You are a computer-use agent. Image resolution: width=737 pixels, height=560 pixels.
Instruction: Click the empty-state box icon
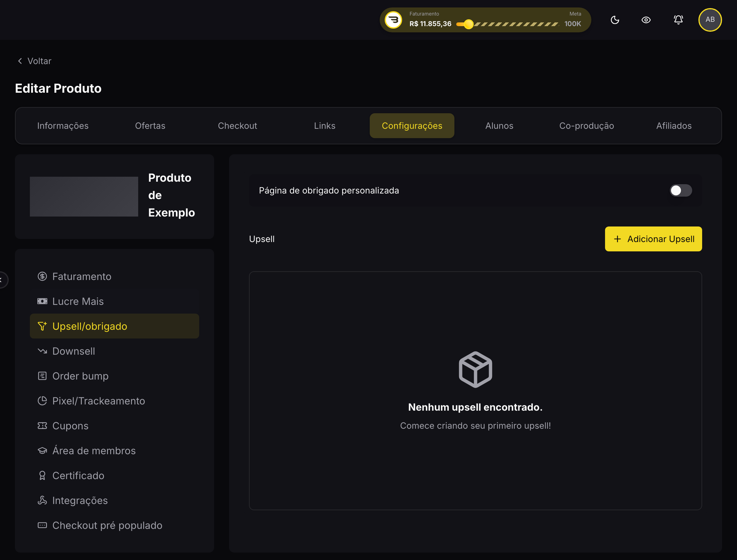click(475, 370)
